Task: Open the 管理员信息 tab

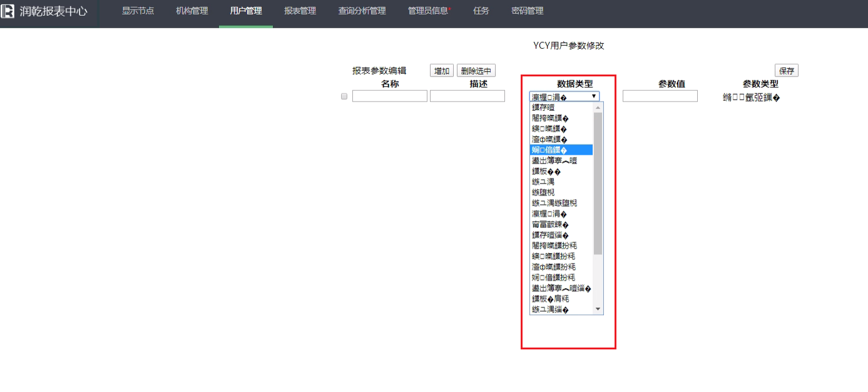Action: click(x=429, y=11)
